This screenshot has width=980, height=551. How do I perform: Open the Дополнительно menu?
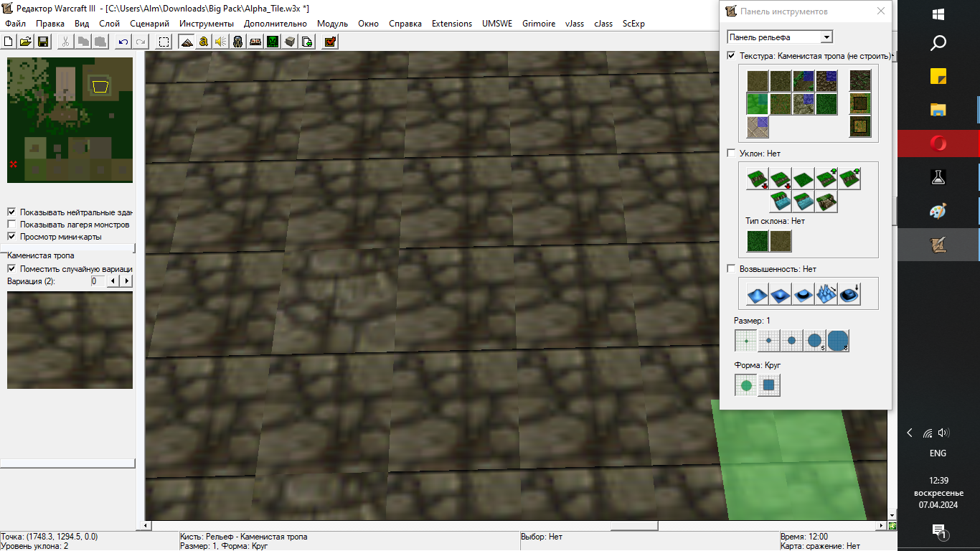[x=275, y=24]
